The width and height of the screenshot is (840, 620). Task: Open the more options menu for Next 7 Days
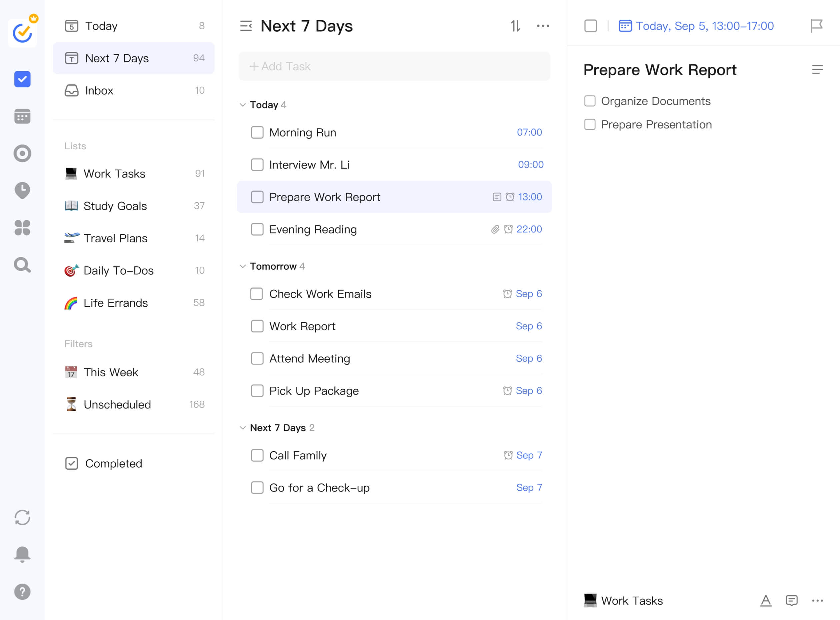(543, 26)
